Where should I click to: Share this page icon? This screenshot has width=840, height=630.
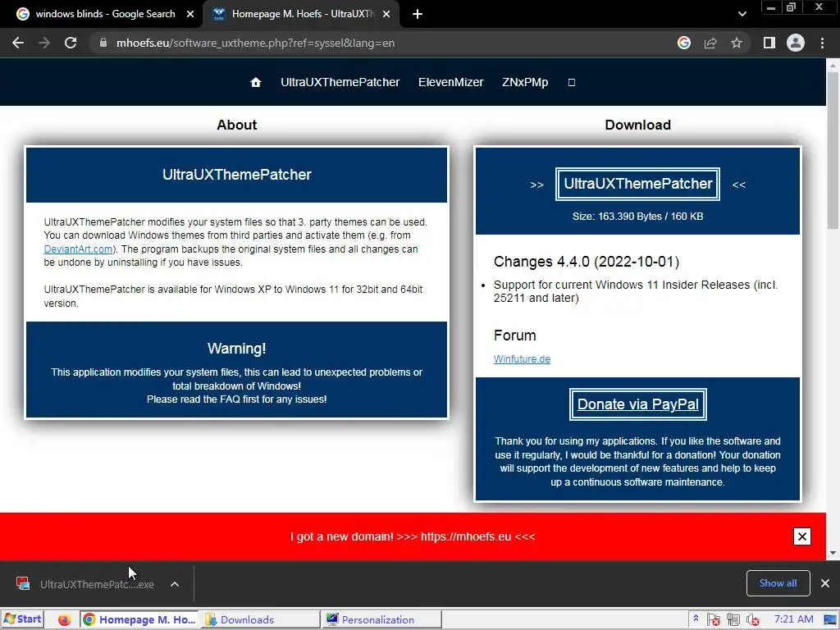[710, 43]
